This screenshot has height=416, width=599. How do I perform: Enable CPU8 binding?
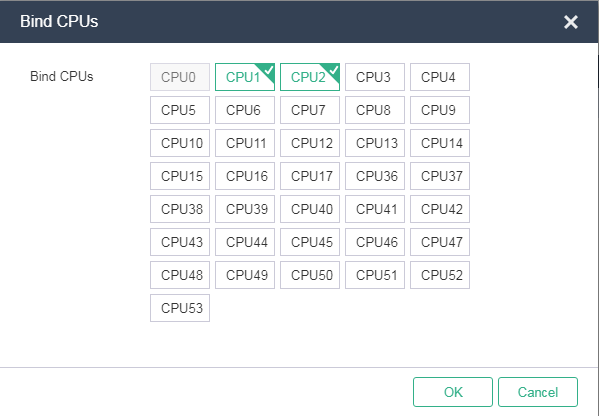point(375,110)
